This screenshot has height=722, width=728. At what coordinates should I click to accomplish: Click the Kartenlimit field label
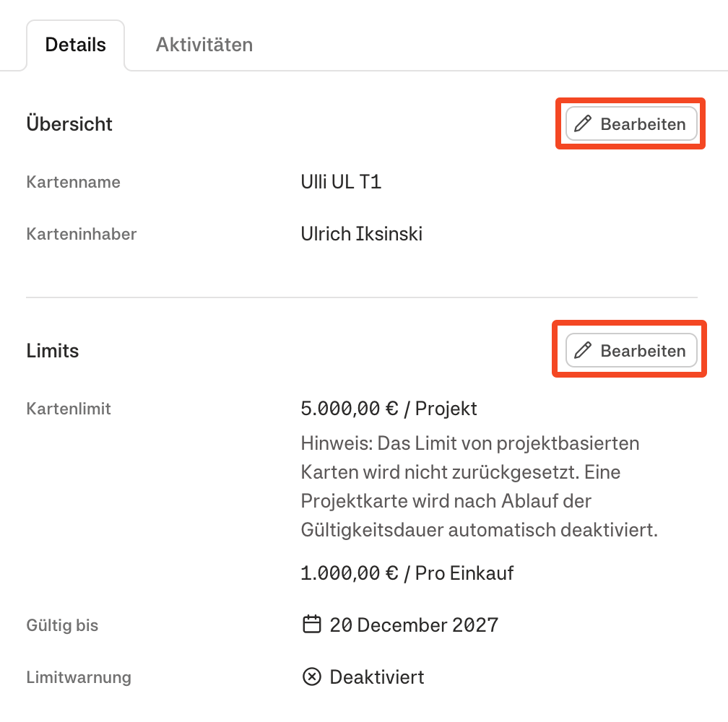(69, 409)
